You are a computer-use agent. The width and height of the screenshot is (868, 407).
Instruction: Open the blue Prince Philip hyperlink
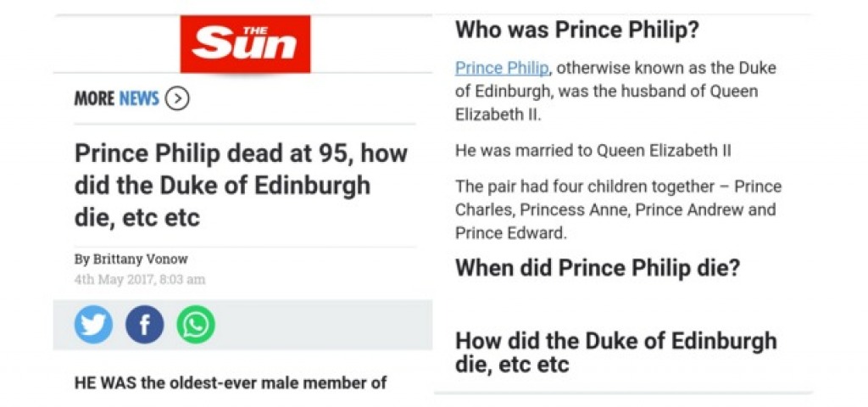(502, 68)
